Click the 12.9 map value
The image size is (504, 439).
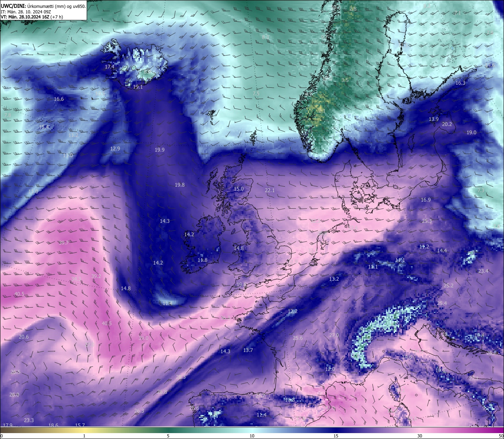pyautogui.click(x=115, y=149)
